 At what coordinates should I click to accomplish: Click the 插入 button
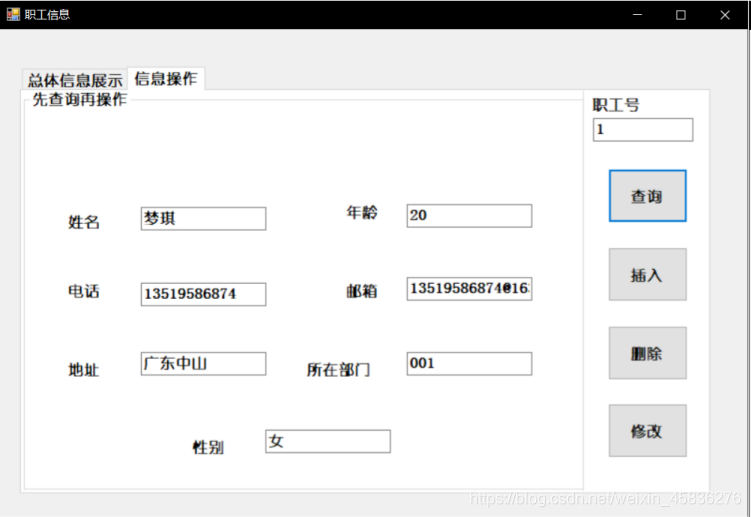tap(648, 275)
